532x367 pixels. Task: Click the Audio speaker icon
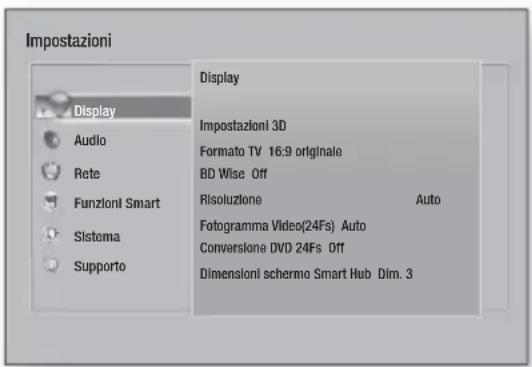click(x=51, y=140)
